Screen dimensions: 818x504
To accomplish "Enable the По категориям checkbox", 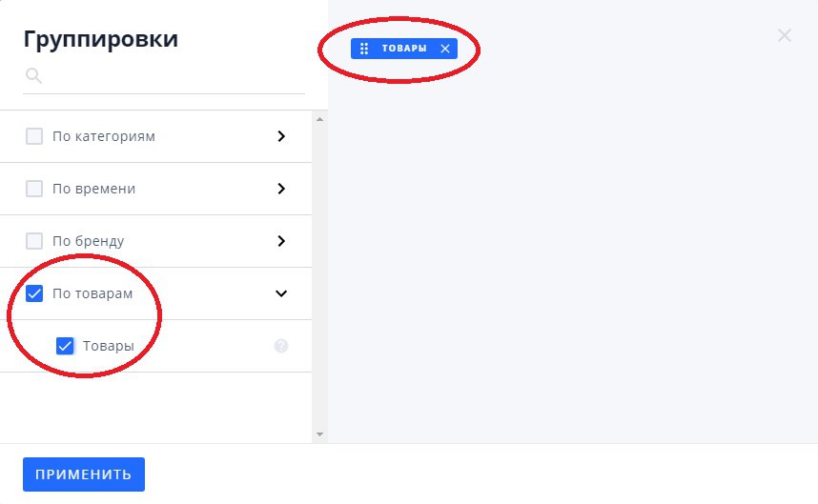I will tap(34, 136).
